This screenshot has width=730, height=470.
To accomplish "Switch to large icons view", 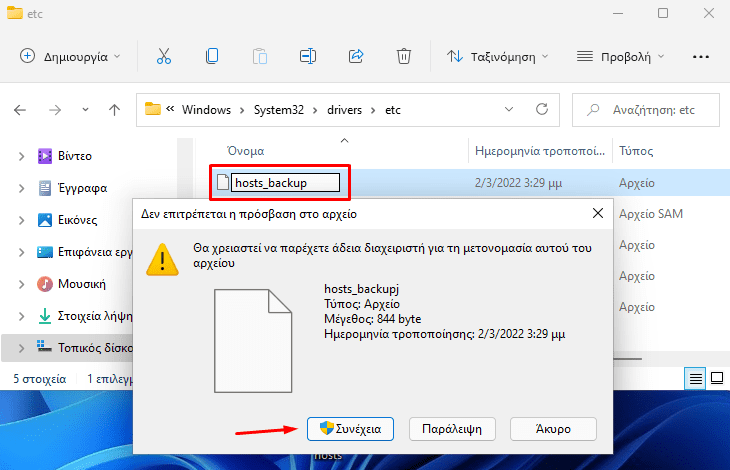I will [x=717, y=378].
